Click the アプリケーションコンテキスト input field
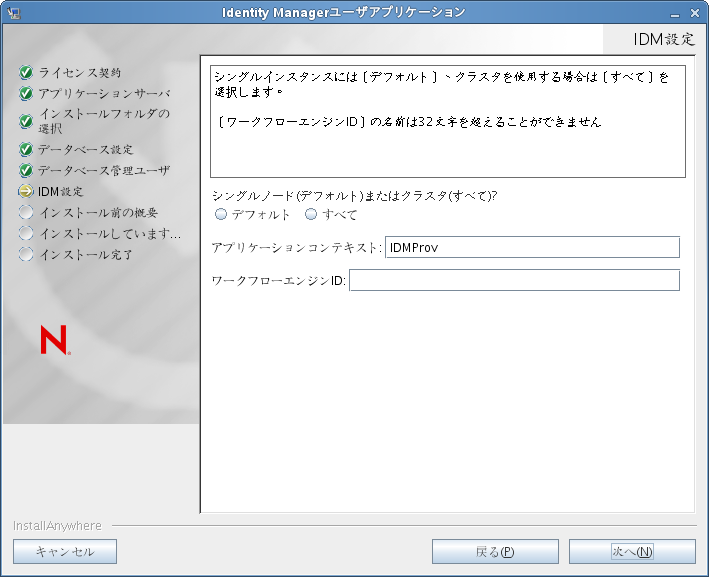The image size is (709, 577). coord(532,247)
